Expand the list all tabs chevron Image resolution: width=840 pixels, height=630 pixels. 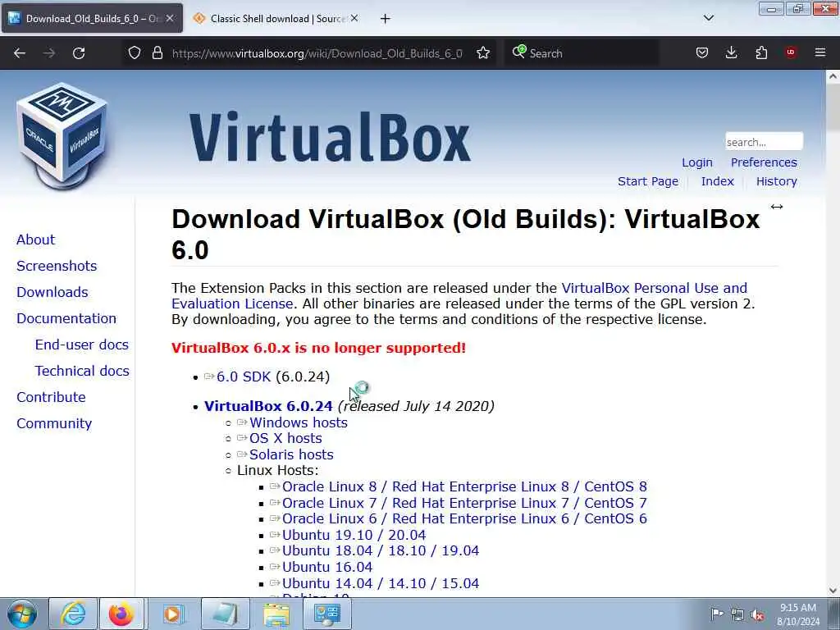pos(709,18)
